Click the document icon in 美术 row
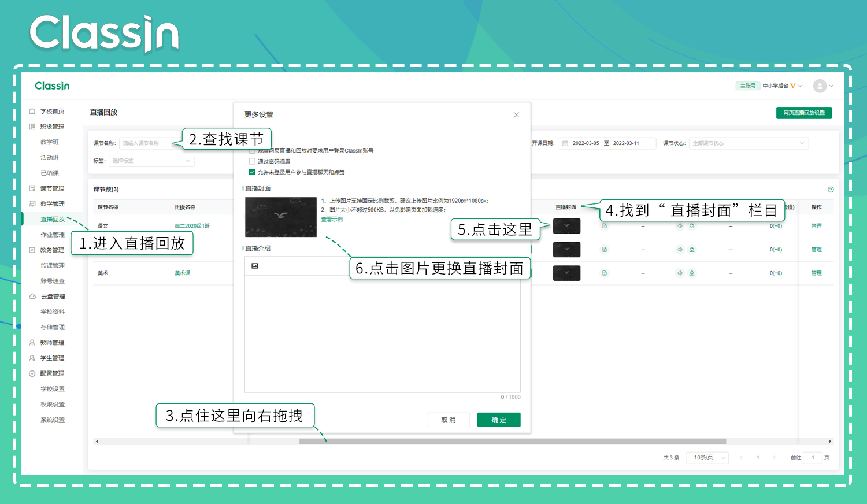The image size is (867, 504). [605, 273]
